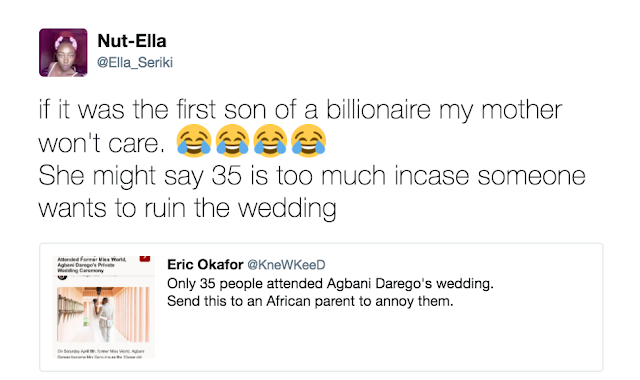Open the @KneWKeeD handle
This screenshot has height=380, width=640.
point(286,265)
